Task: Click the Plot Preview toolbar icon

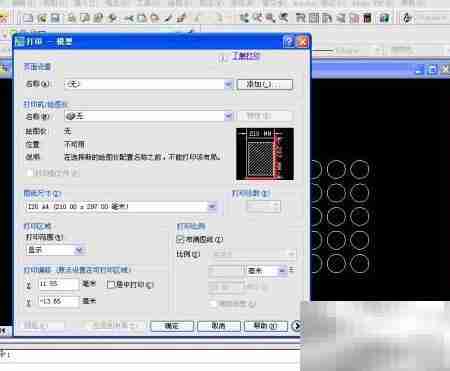Action: pos(84,17)
